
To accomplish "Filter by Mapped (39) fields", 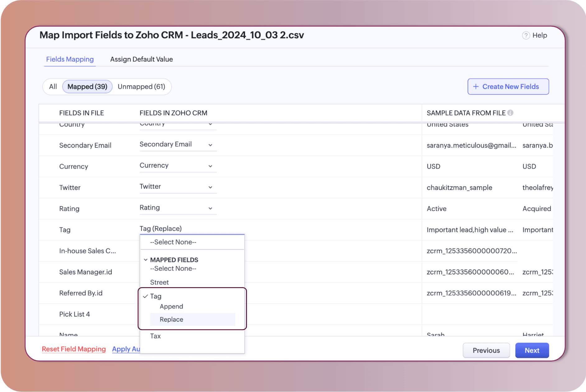I will click(x=87, y=87).
